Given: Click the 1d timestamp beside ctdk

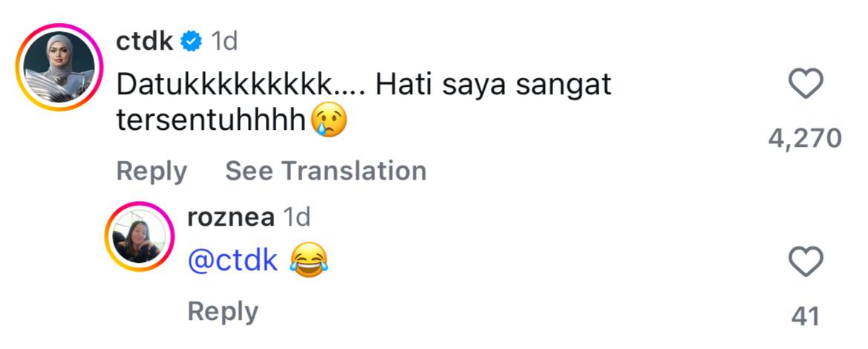Looking at the screenshot, I should [224, 42].
